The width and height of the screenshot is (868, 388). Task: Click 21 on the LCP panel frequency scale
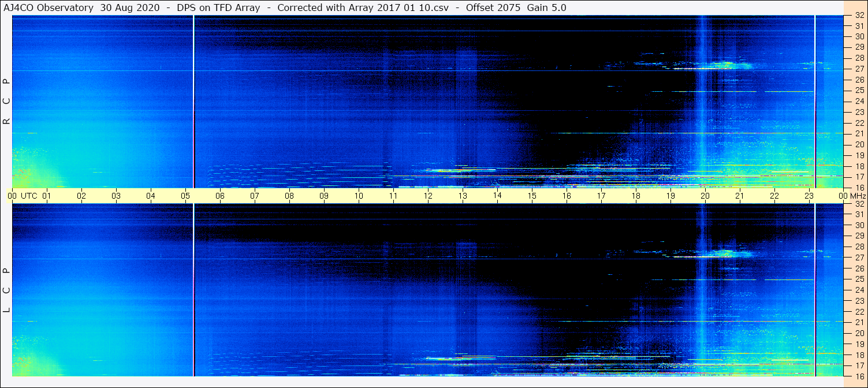pyautogui.click(x=859, y=322)
